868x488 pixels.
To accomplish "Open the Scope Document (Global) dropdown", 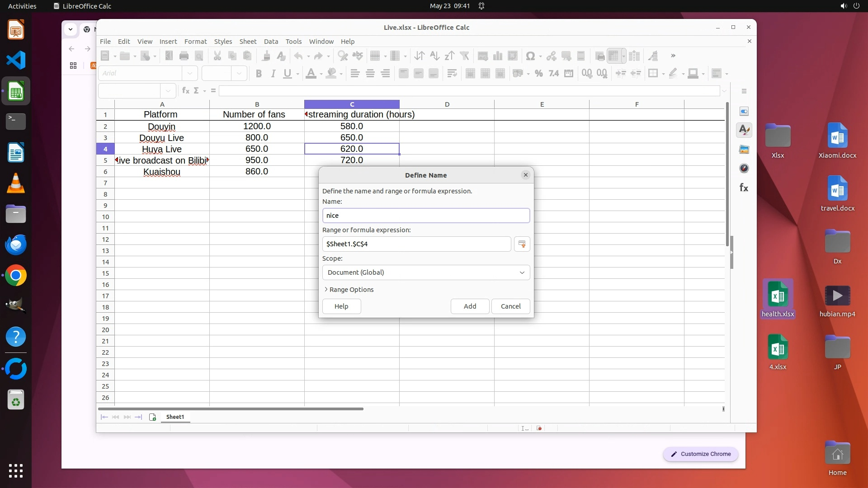I will coord(426,272).
